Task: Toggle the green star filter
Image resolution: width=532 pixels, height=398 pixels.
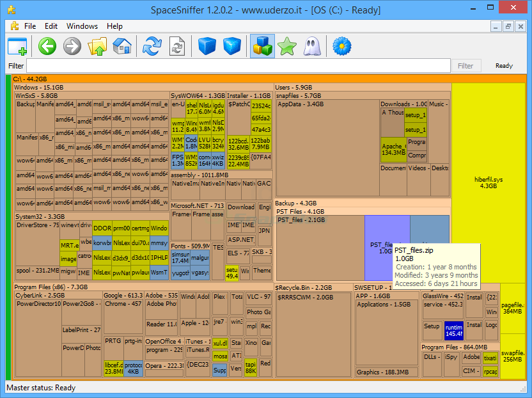Action: point(286,46)
